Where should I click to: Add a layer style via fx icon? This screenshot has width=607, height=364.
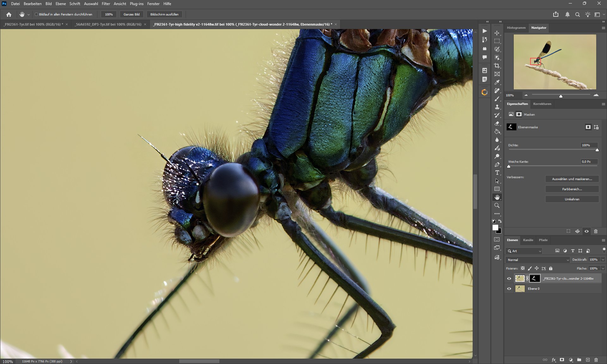pos(554,360)
